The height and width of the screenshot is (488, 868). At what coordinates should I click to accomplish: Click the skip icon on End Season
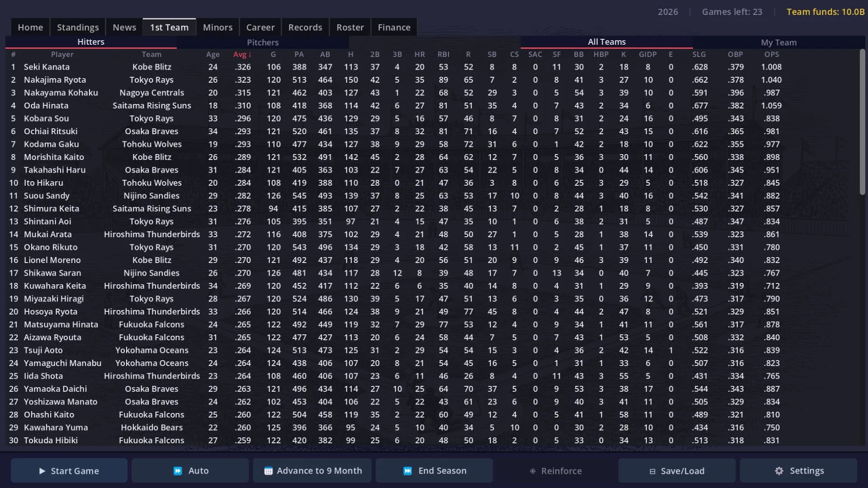click(x=408, y=471)
